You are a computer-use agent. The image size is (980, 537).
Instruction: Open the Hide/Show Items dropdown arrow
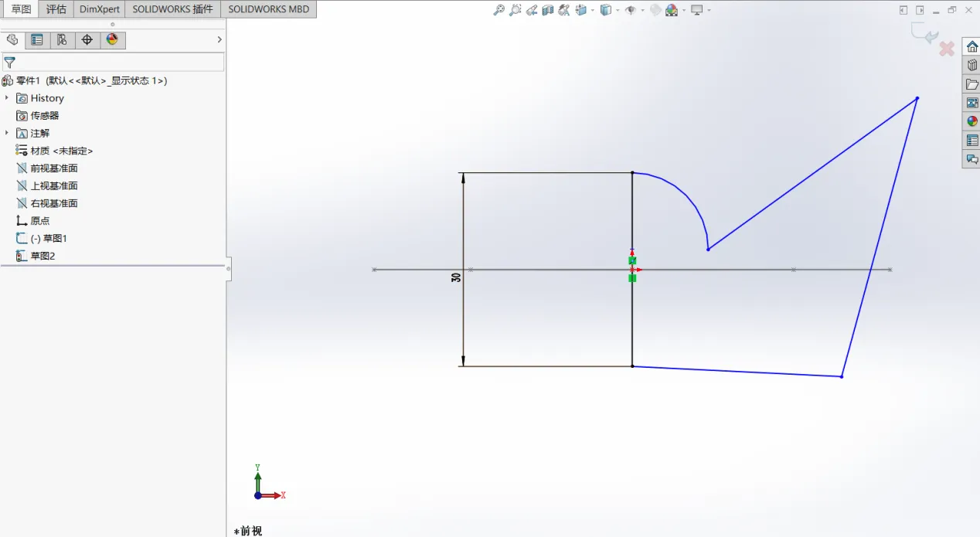coord(641,11)
